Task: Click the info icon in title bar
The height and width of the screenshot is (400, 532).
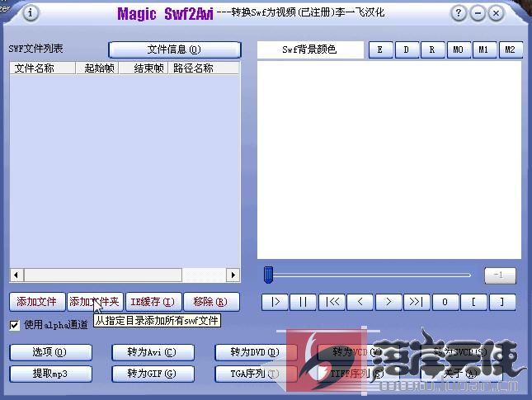Action: (31, 13)
